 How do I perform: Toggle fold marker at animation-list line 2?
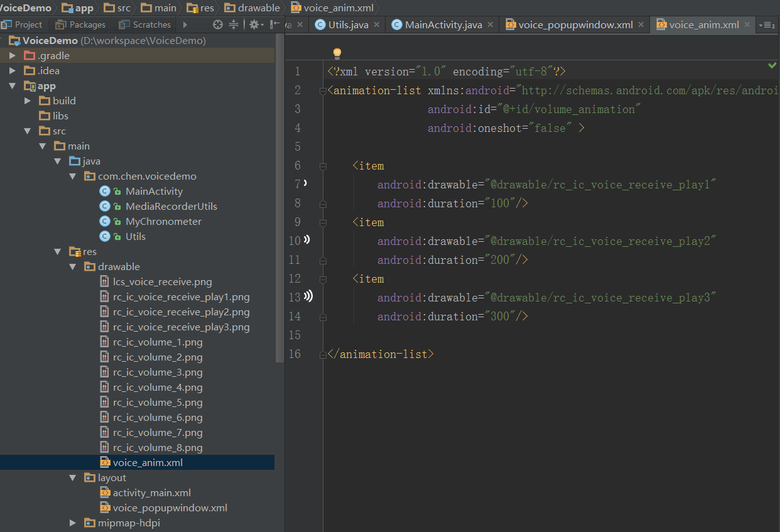point(323,91)
